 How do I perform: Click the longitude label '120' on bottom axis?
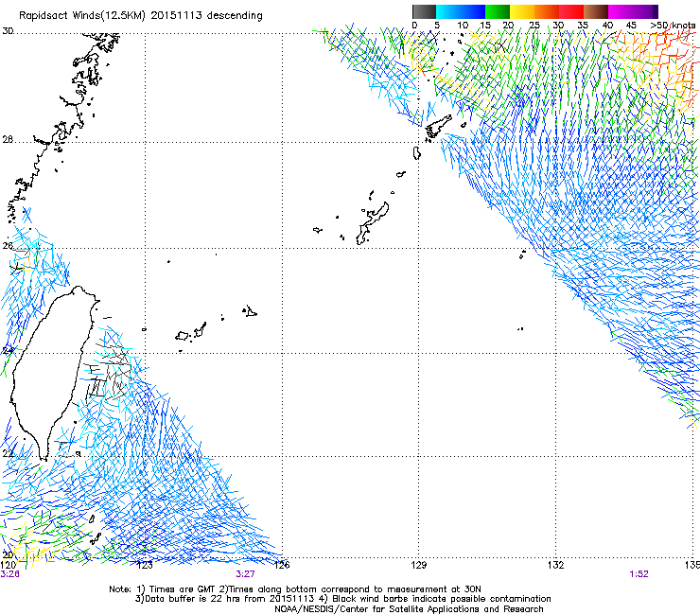pyautogui.click(x=8, y=565)
